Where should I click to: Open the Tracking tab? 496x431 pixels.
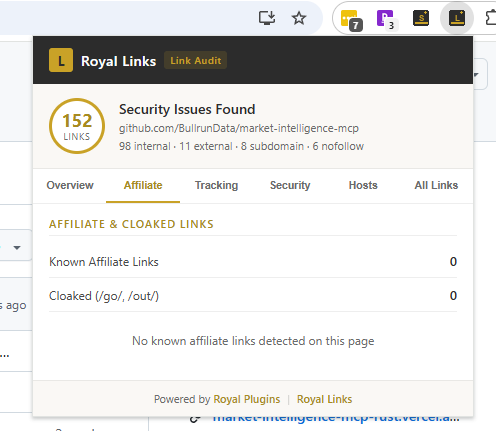click(x=216, y=185)
